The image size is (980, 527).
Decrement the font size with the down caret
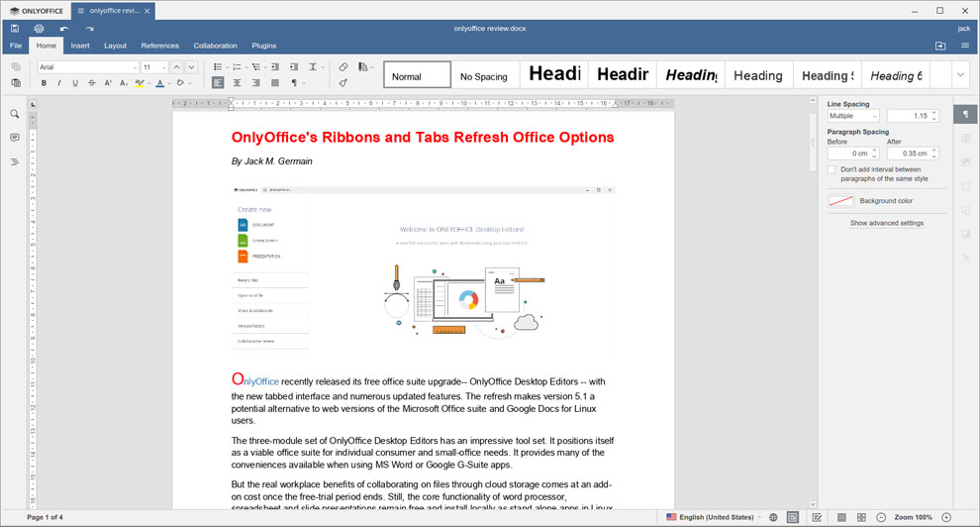click(192, 67)
